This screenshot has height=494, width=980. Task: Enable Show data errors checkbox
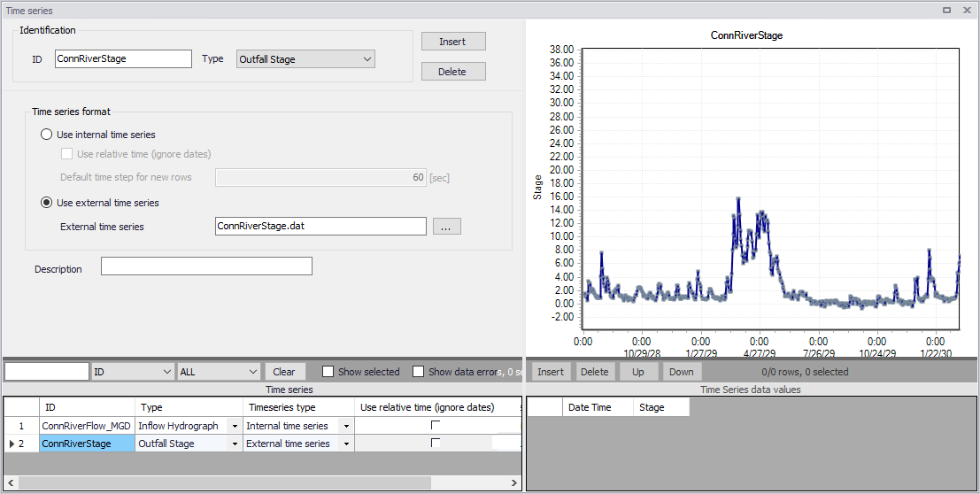[x=418, y=372]
